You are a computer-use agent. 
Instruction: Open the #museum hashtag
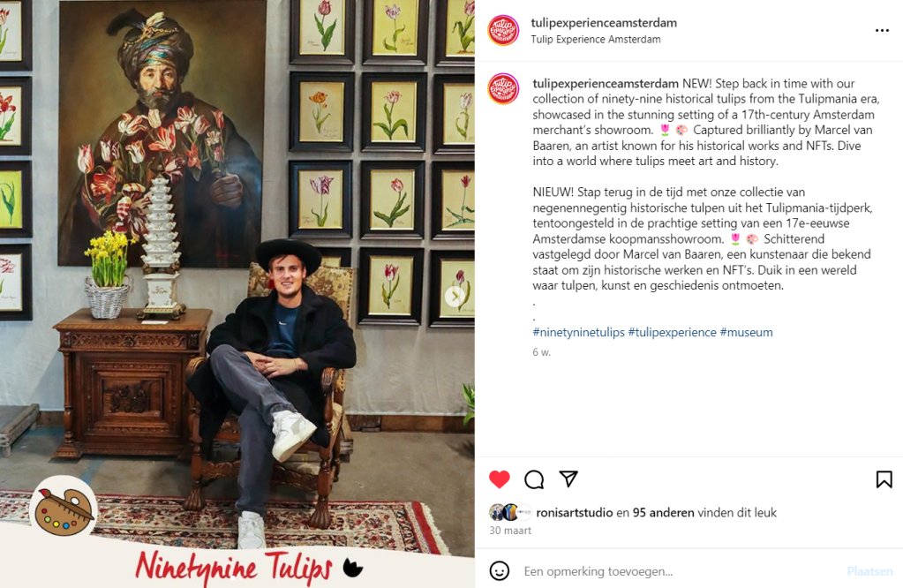click(x=747, y=332)
